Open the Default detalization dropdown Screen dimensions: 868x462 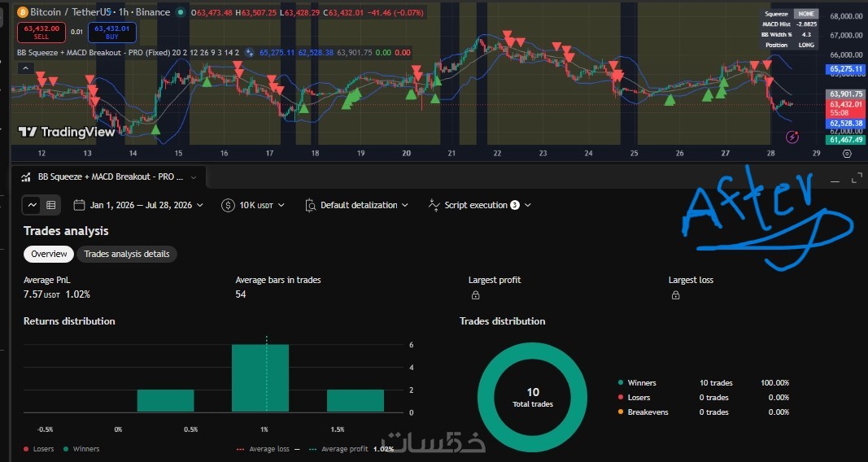(x=357, y=205)
